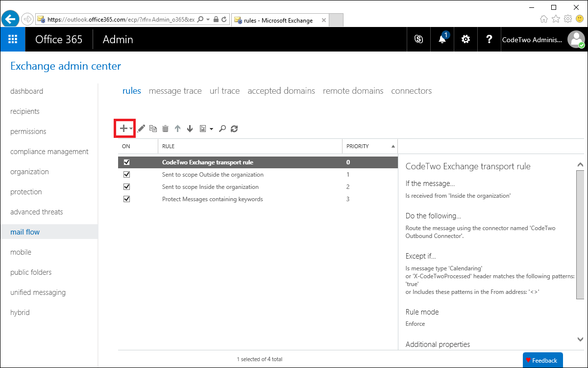588x368 pixels.
Task: Open browser home icon
Action: 544,19
